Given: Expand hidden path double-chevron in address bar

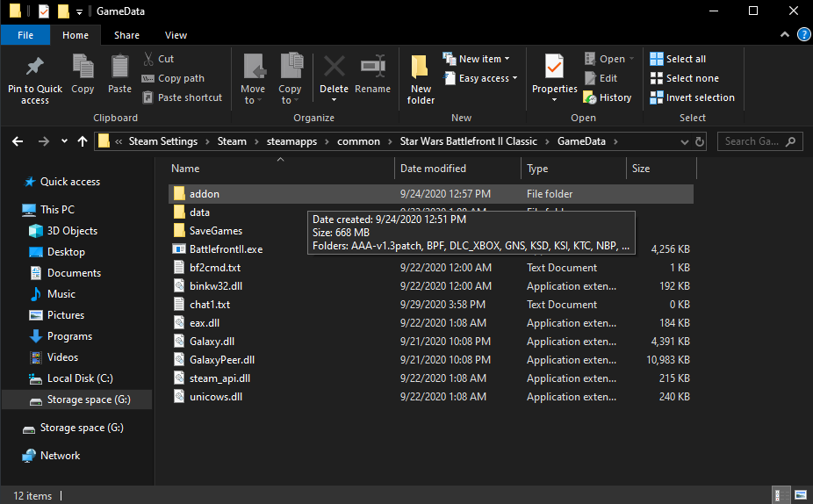Looking at the screenshot, I should [x=119, y=141].
